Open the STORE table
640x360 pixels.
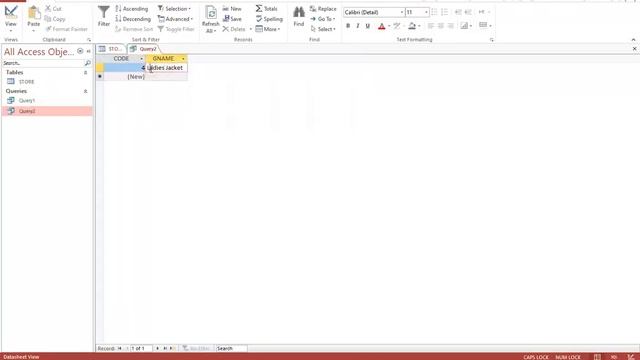27,82
